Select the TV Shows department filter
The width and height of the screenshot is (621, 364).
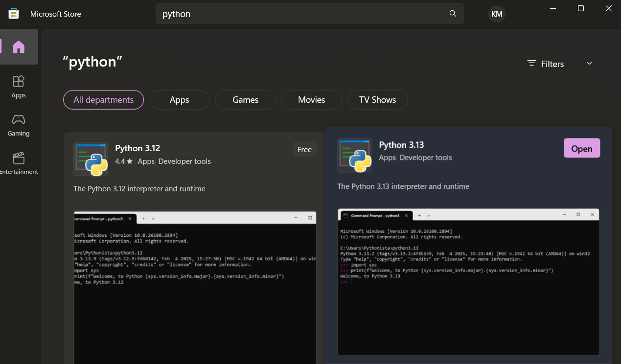click(377, 100)
